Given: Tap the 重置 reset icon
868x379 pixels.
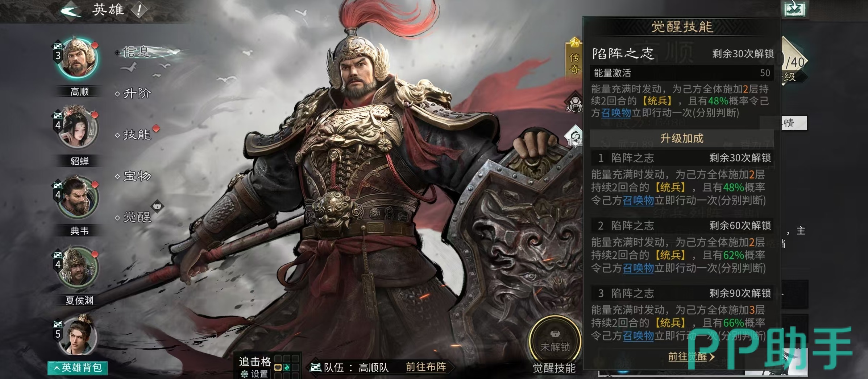Looking at the screenshot, I should coord(574,137).
